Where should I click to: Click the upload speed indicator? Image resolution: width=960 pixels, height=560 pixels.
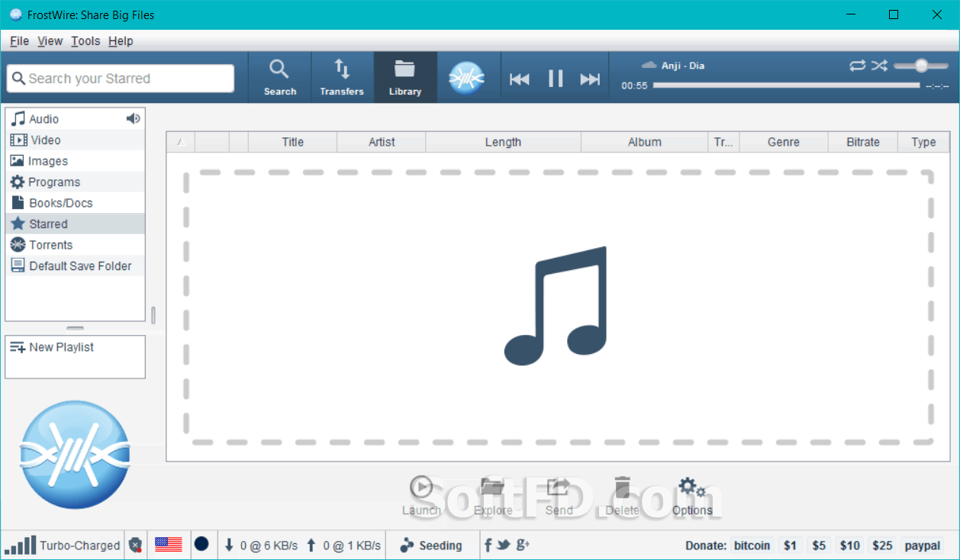(x=343, y=546)
